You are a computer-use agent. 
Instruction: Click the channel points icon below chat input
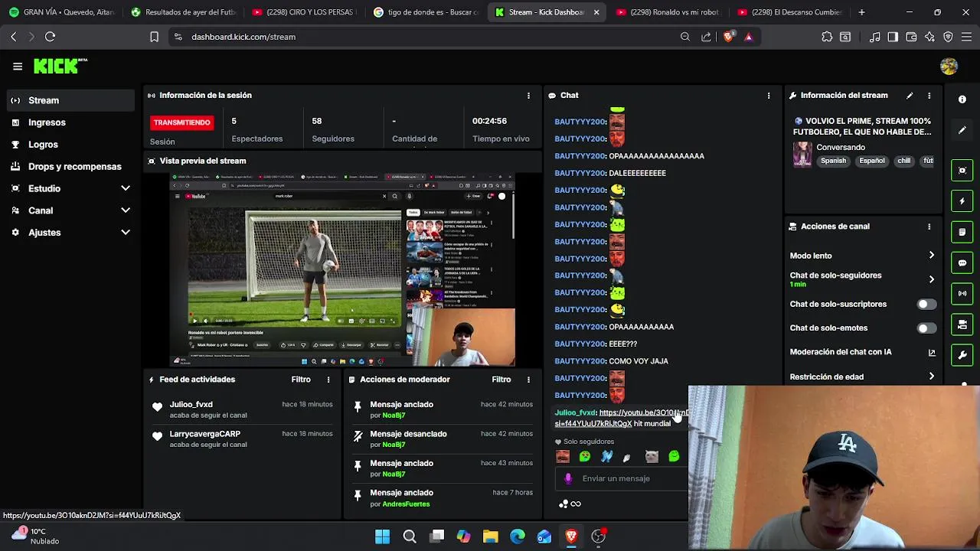tap(563, 504)
